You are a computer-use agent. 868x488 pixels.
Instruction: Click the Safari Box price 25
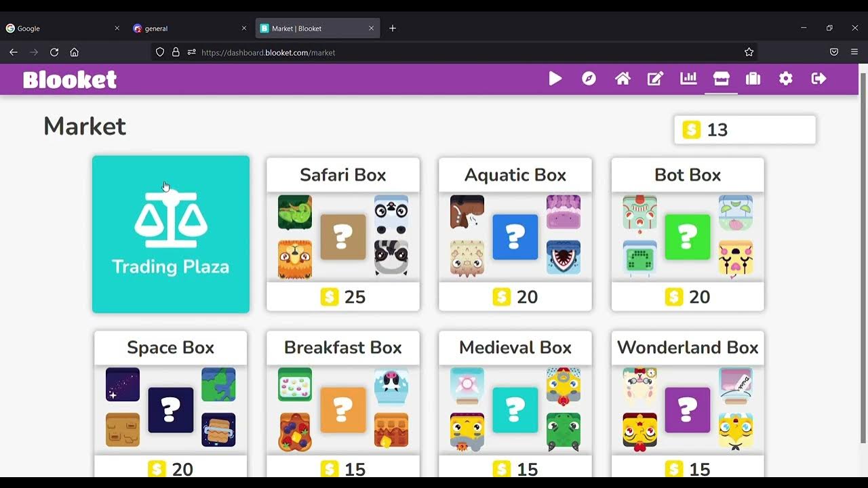tap(343, 297)
